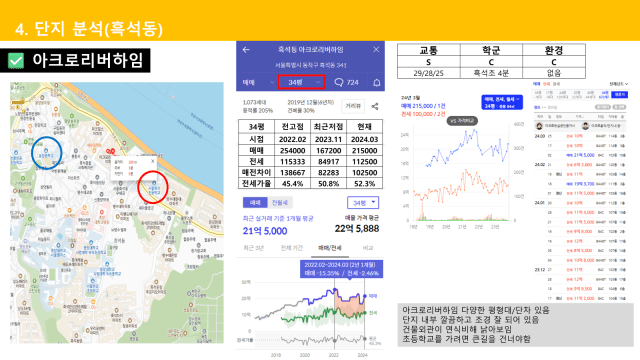Switch to the 전월세 toggle
The height and width of the screenshot is (360, 640).
280,202
